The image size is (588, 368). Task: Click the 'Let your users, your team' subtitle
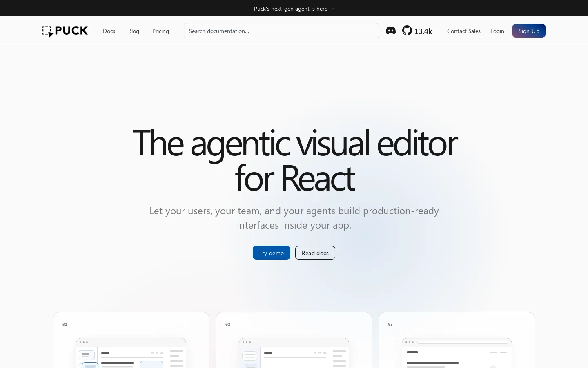point(294,218)
